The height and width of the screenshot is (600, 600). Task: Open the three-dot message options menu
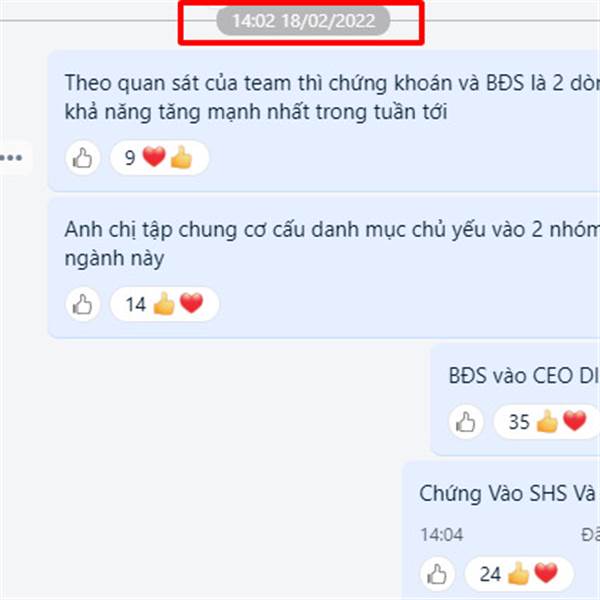pos(11,158)
